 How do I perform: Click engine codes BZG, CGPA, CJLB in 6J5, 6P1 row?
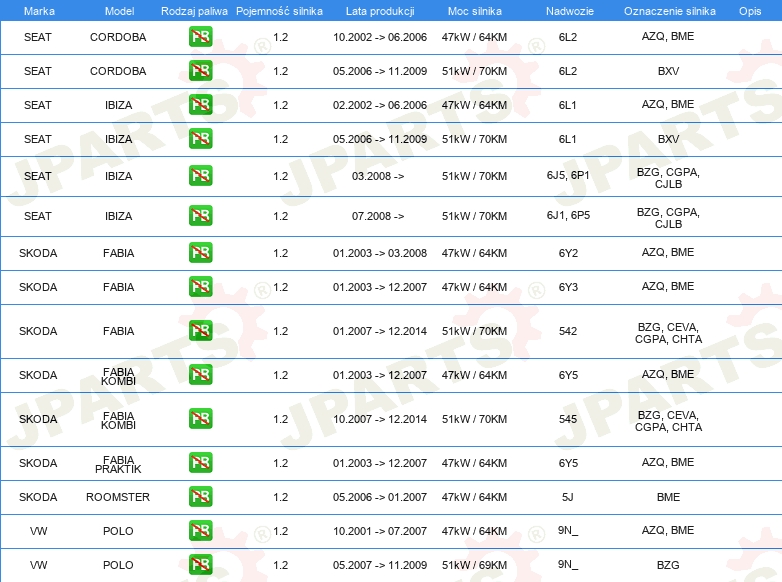coord(668,178)
